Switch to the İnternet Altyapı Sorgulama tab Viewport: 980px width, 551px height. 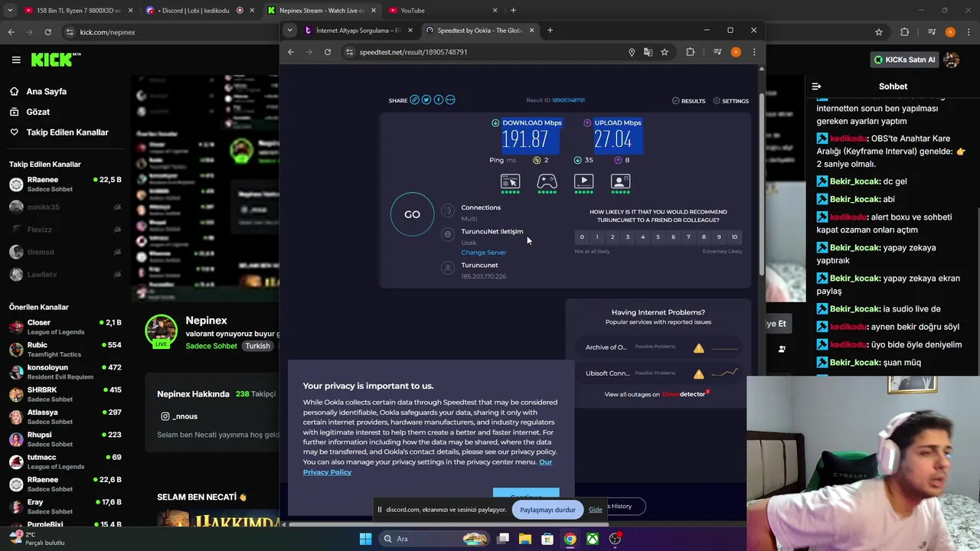tap(358, 31)
